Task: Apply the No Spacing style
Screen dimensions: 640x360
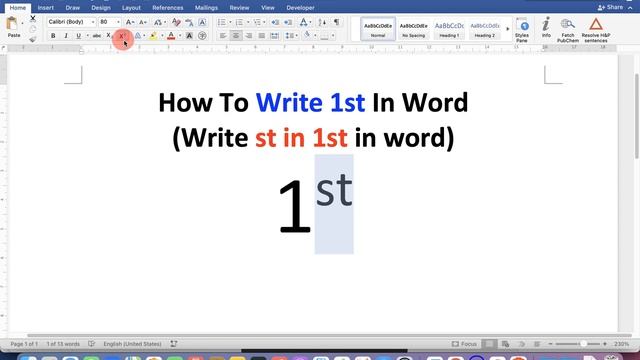Action: click(x=413, y=29)
